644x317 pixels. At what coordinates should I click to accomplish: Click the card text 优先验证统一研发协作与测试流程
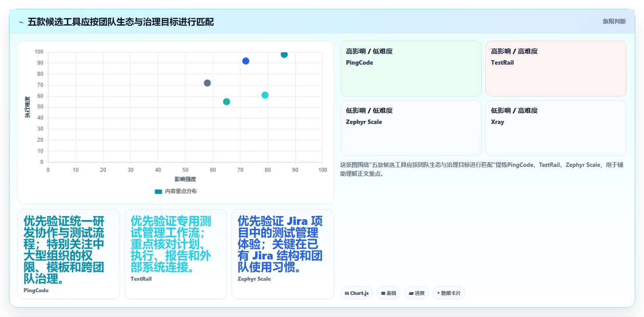[x=64, y=249]
